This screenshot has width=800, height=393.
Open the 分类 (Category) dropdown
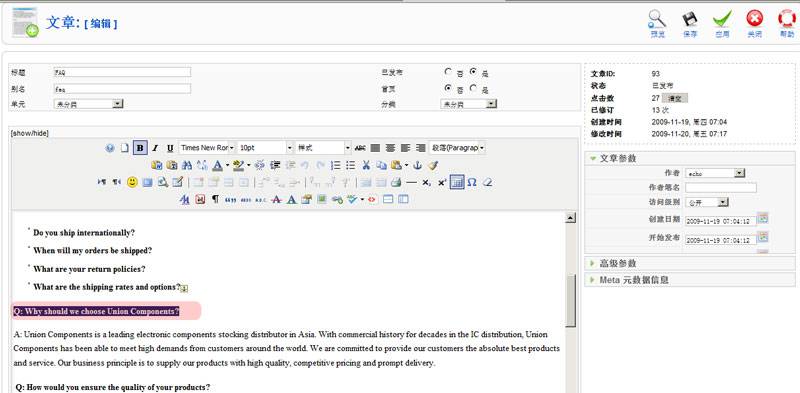tap(468, 104)
